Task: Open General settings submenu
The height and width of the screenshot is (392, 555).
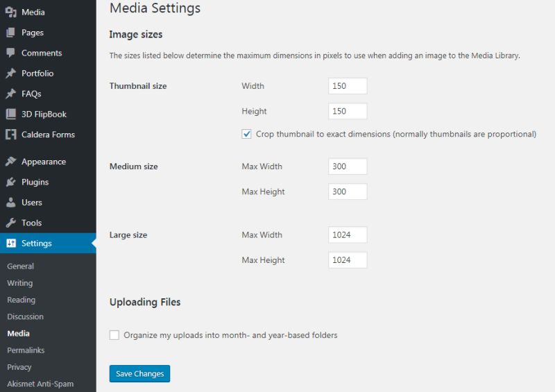Action: pyautogui.click(x=20, y=266)
